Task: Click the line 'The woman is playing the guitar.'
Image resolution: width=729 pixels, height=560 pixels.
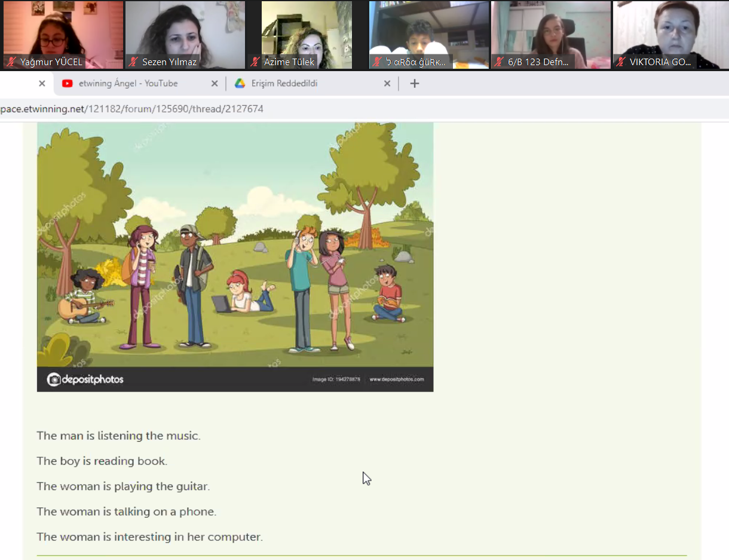Action: pos(123,486)
